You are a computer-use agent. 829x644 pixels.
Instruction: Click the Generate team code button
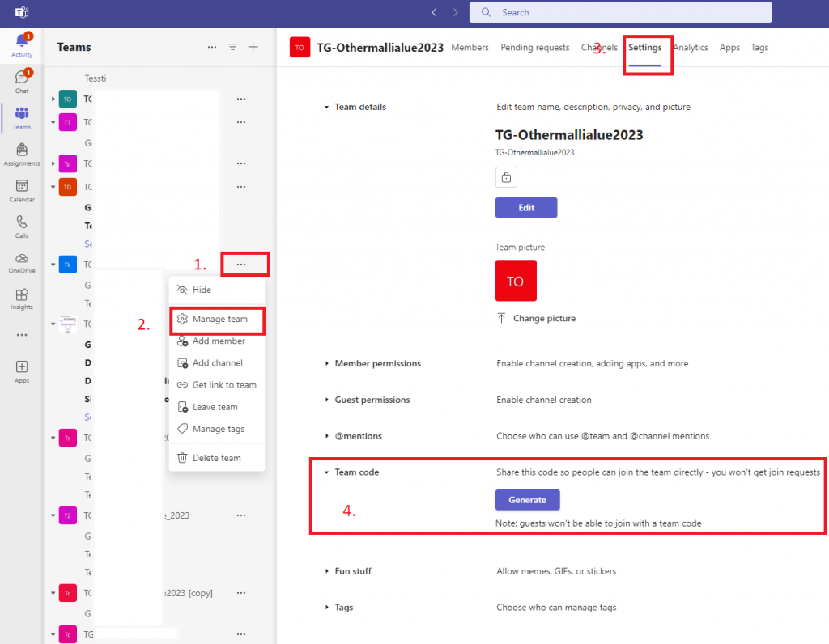pyautogui.click(x=527, y=500)
